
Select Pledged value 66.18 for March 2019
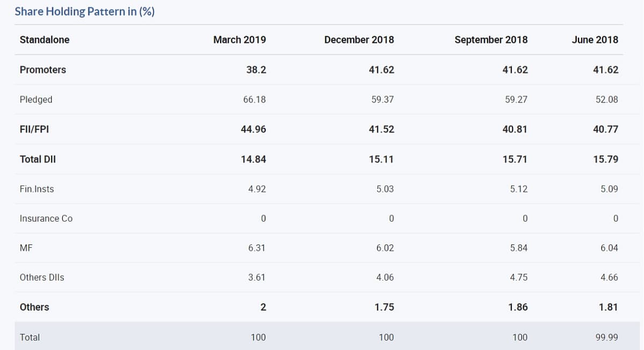254,100
